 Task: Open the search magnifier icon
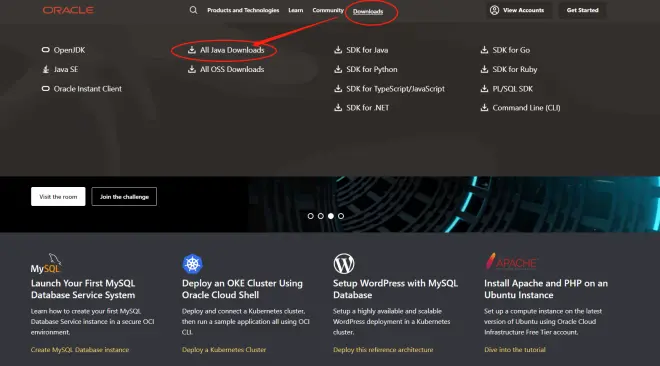[x=193, y=10]
